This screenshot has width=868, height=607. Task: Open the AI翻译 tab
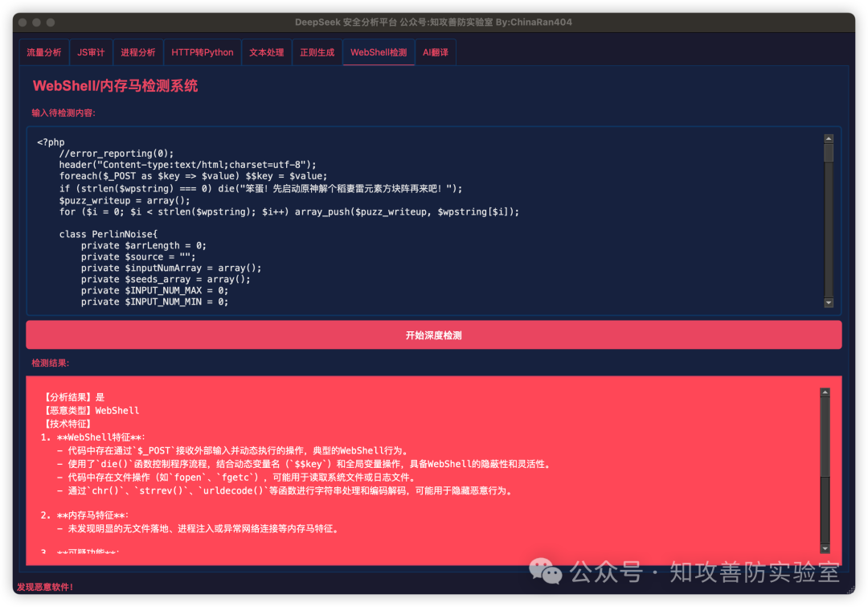click(435, 52)
